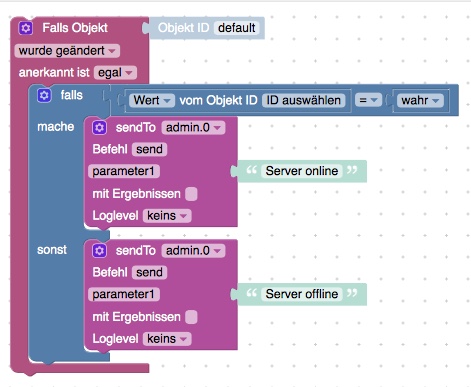471x387 pixels.
Task: Click sendTo label in Server offline block
Action: (x=136, y=251)
